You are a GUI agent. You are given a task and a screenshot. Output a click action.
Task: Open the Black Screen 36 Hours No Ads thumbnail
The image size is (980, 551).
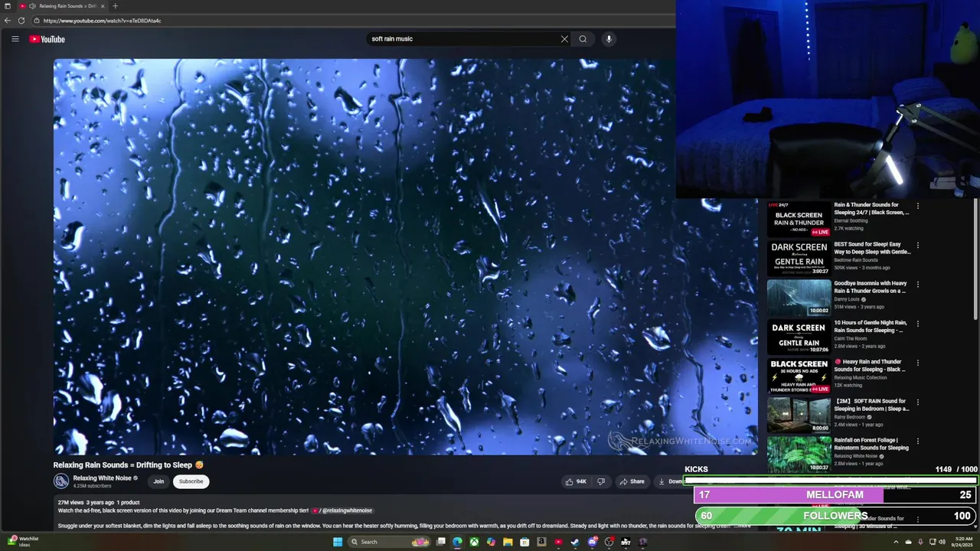[799, 376]
